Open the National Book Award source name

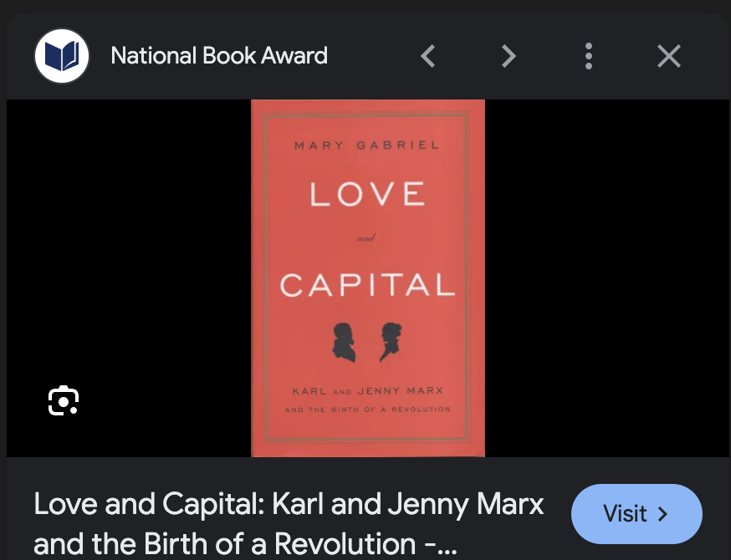click(219, 56)
